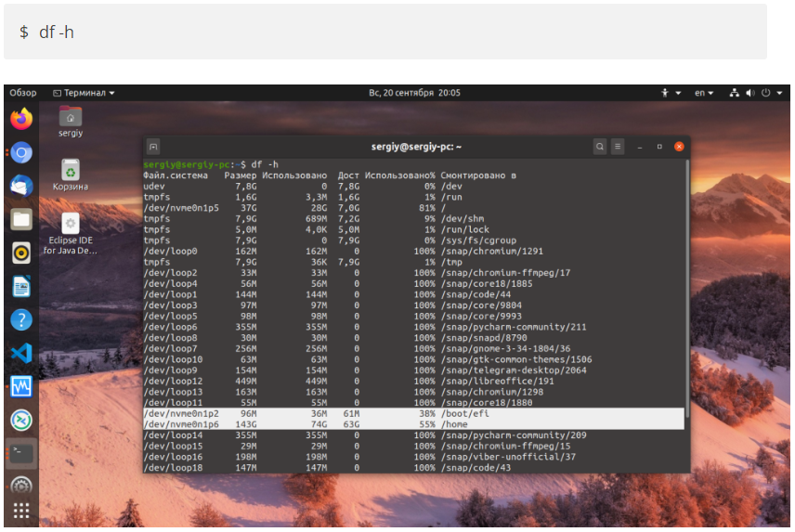This screenshot has width=795, height=532.
Task: Click the /snap/gnome-3-34-1804/36 path
Action: (x=505, y=348)
